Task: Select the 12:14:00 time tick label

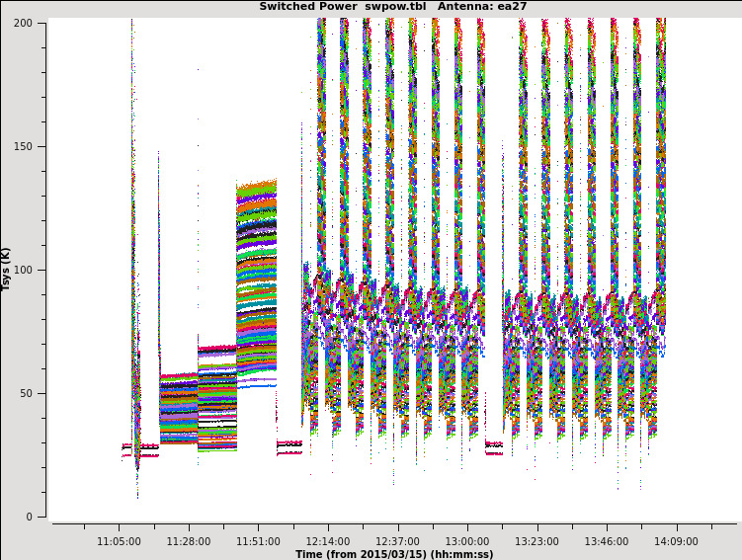Action: coord(327,541)
